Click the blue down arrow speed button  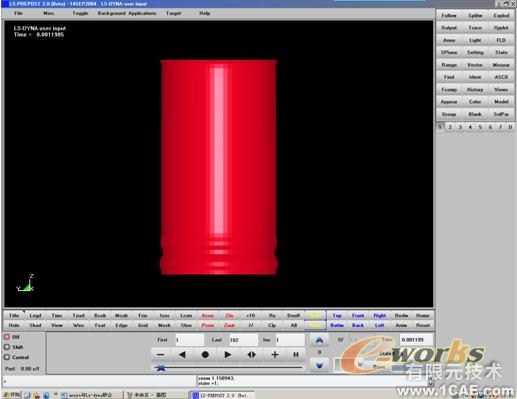pos(319,366)
